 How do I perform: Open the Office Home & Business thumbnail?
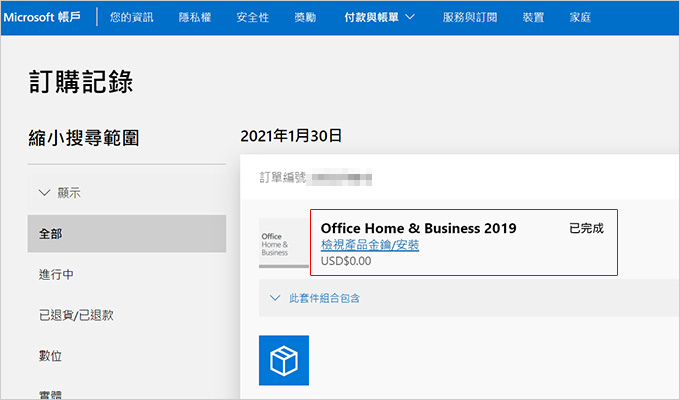coord(284,243)
